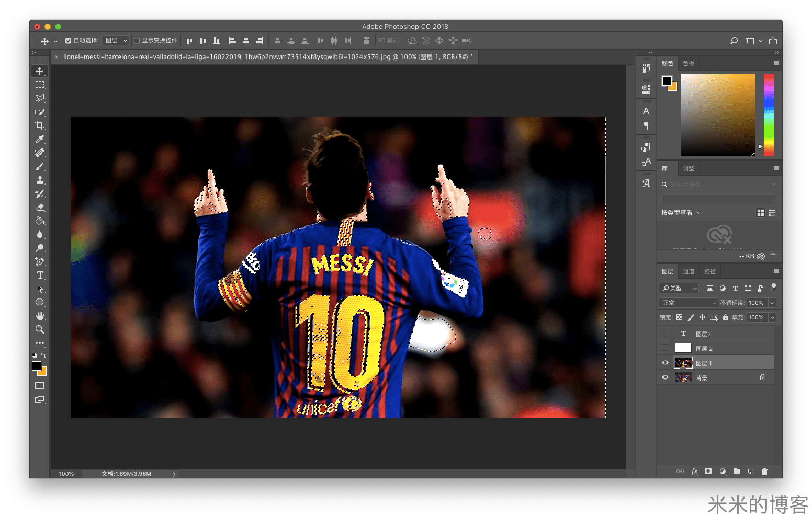The image size is (812, 517).
Task: Select the Eraser tool
Action: [x=40, y=207]
